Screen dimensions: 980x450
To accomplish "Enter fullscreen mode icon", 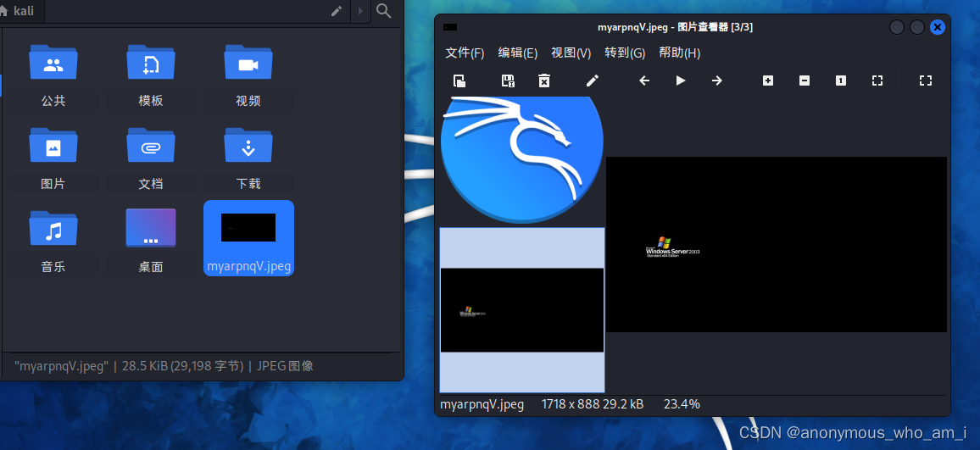I will coord(926,81).
